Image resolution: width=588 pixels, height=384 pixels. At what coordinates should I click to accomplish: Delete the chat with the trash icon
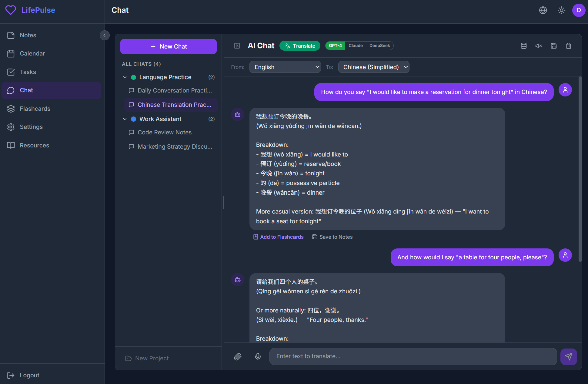[x=569, y=45]
